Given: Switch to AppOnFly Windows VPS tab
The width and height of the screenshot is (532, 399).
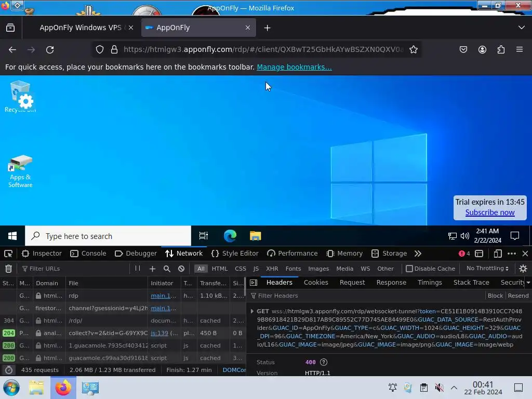Looking at the screenshot, I should (81, 28).
